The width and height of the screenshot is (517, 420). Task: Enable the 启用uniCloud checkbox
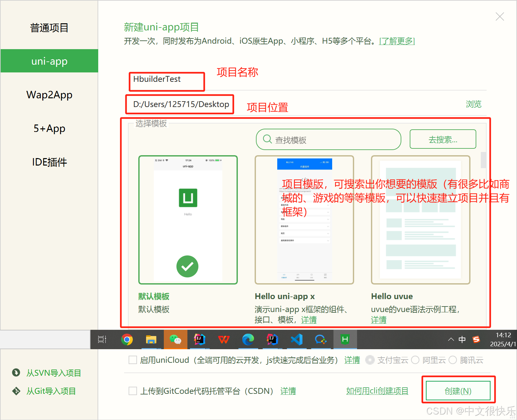tap(132, 360)
